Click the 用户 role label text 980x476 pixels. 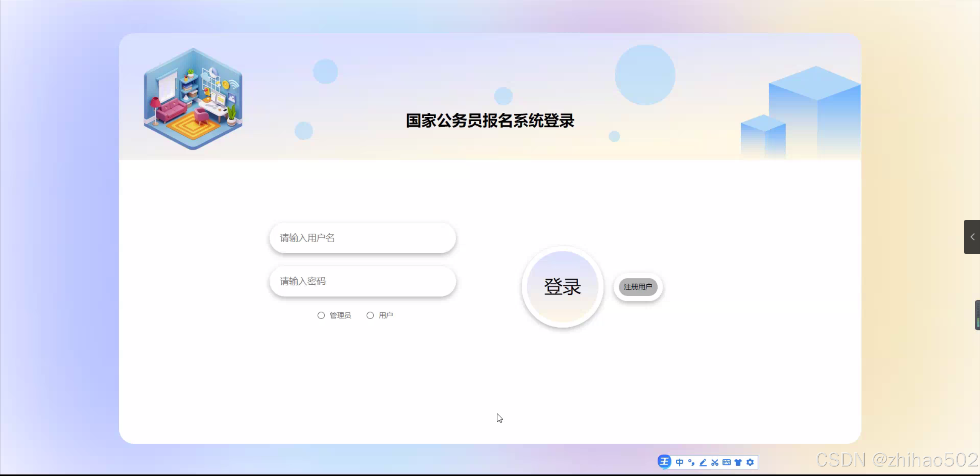pyautogui.click(x=386, y=315)
